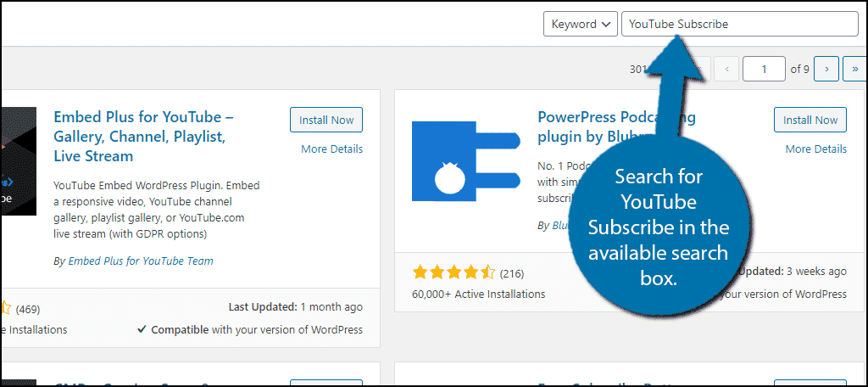Click the 'of 9' total pages text
The width and height of the screenshot is (868, 387).
(x=800, y=70)
